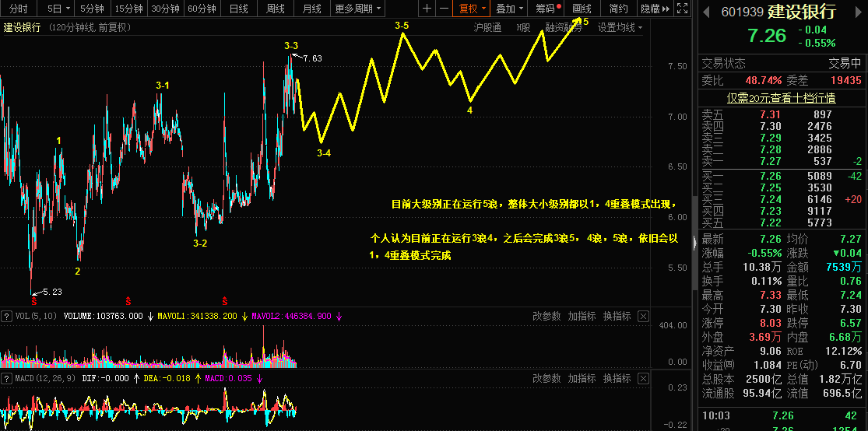
Task: Click 加指标 in the VOL panel
Action: (x=582, y=317)
